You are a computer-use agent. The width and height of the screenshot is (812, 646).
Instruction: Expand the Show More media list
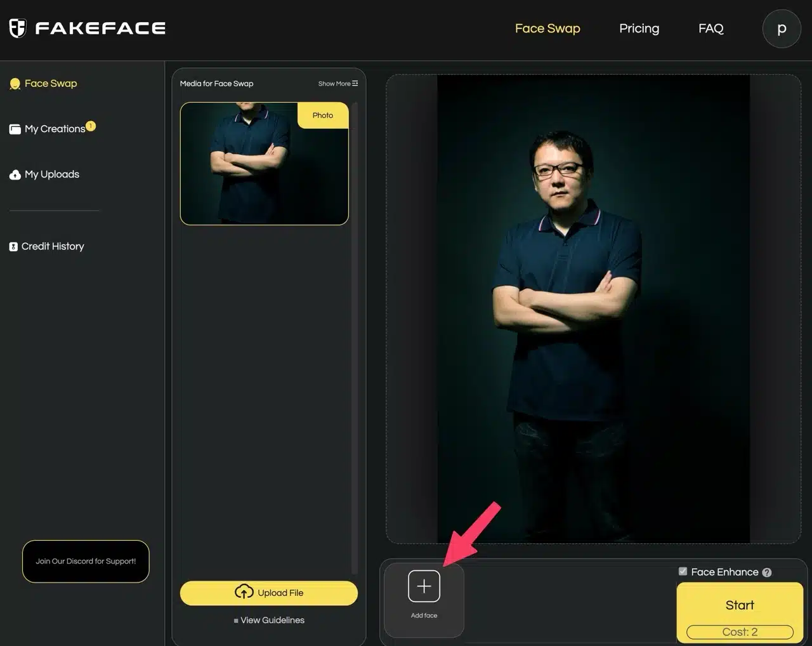[337, 84]
